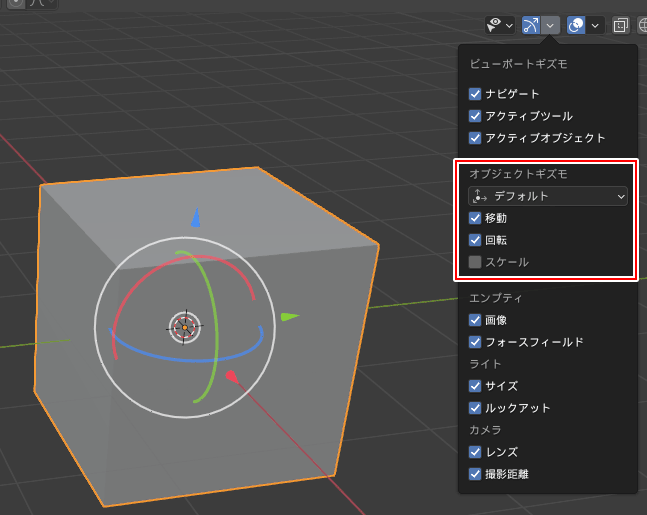Click the red X-axis move handle on gizmo
Image resolution: width=647 pixels, height=515 pixels.
(x=230, y=376)
